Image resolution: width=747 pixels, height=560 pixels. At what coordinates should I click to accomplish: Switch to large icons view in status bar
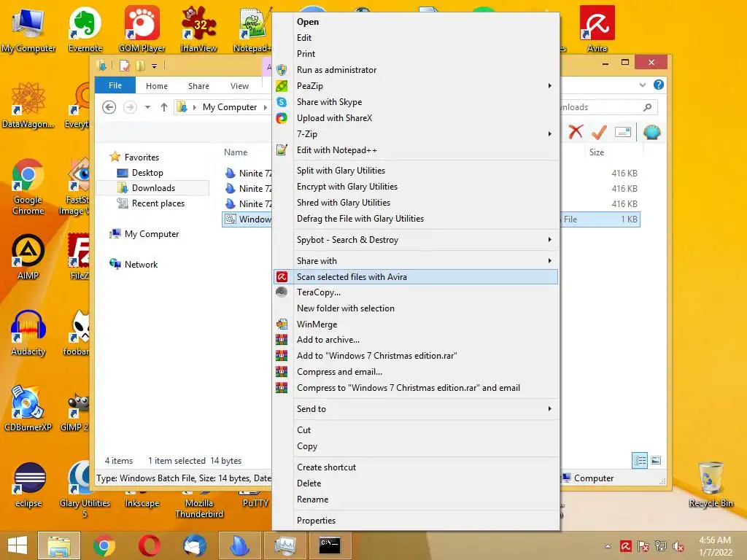(656, 460)
